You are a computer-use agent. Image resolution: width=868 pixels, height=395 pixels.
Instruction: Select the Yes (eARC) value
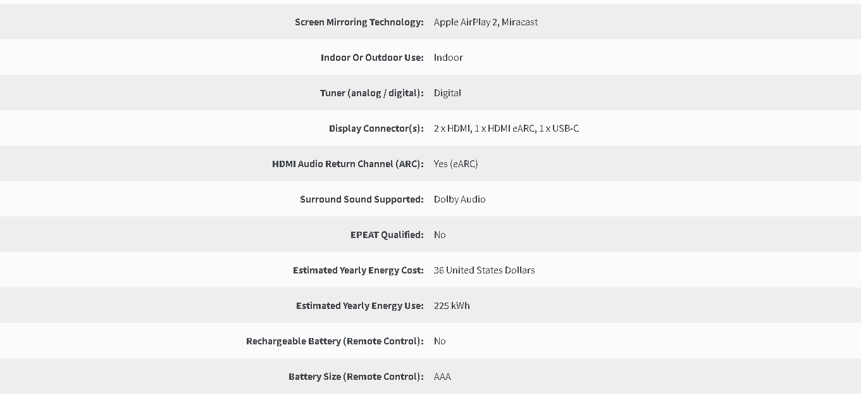456,164
